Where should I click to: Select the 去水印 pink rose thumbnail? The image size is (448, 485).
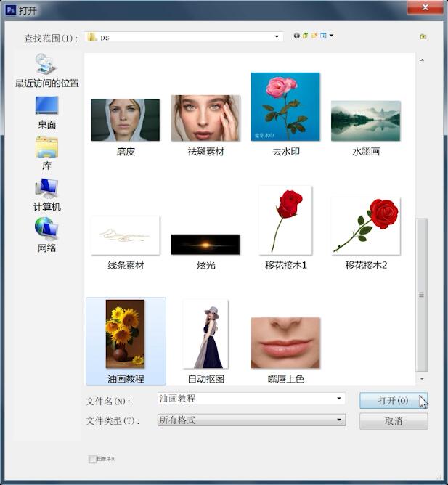click(x=285, y=107)
